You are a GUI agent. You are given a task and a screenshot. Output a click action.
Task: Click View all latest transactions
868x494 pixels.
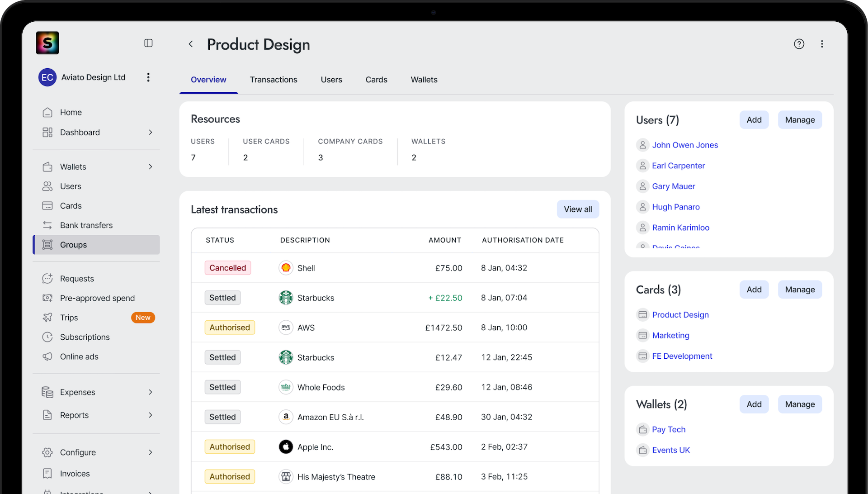tap(578, 209)
